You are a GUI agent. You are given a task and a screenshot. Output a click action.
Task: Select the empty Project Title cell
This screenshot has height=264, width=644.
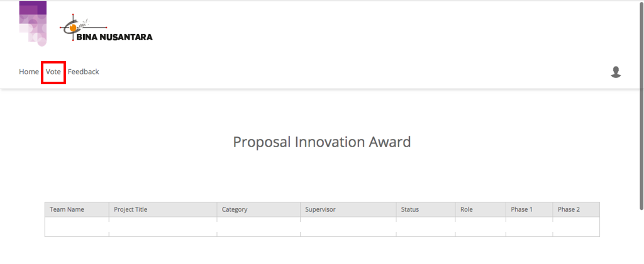[x=163, y=227]
